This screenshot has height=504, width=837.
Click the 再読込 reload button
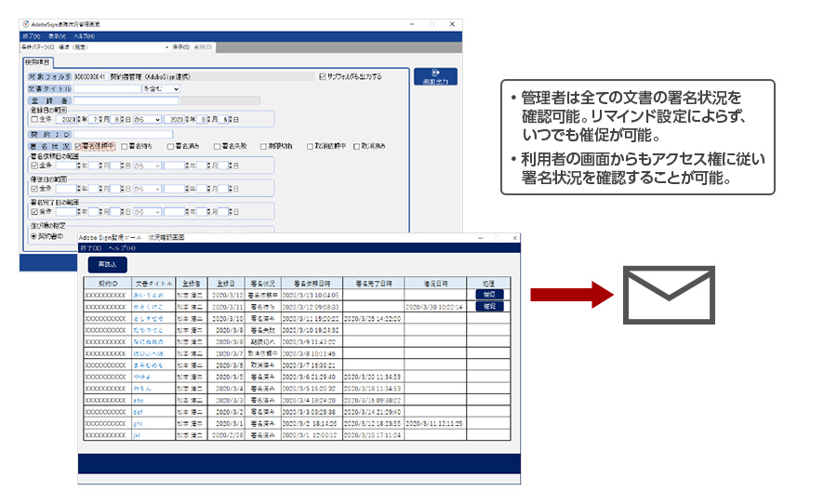(107, 264)
